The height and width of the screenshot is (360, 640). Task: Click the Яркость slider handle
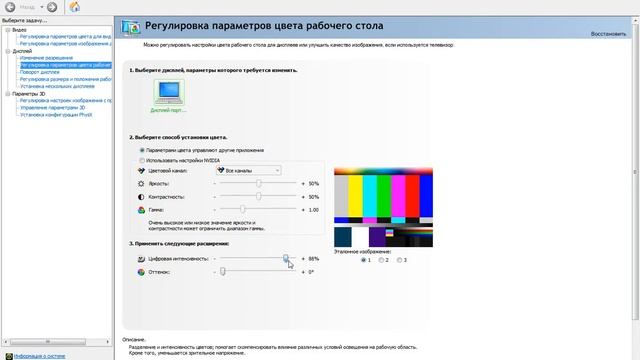258,184
